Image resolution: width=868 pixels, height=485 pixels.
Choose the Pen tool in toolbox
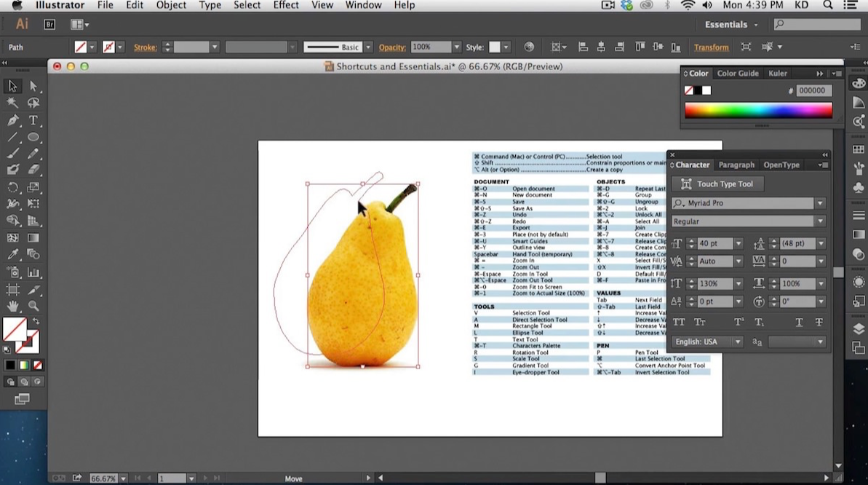tap(12, 120)
